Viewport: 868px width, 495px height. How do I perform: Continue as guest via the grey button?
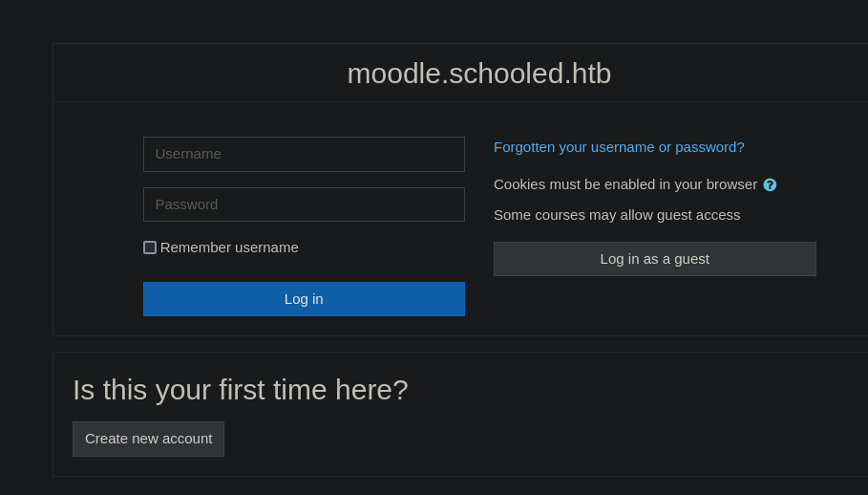(x=655, y=259)
